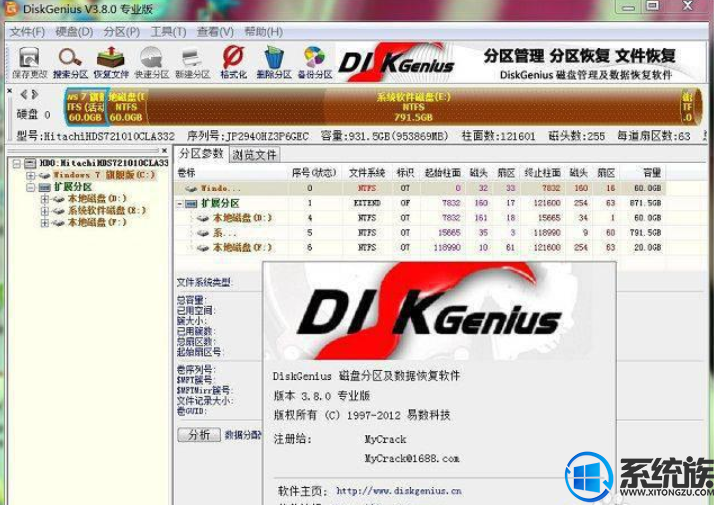Viewport: 714px width, 505px height.
Task: Go to next disk with right arrow
Action: point(35,94)
